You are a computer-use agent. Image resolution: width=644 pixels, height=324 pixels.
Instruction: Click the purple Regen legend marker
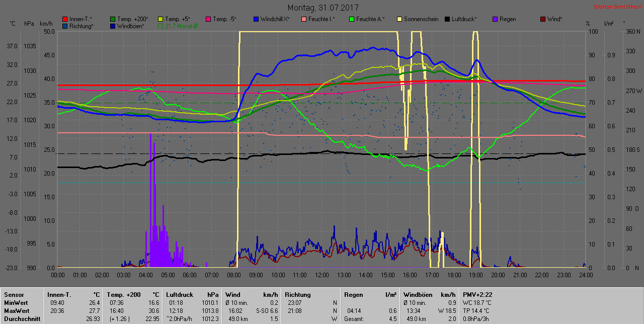click(495, 19)
